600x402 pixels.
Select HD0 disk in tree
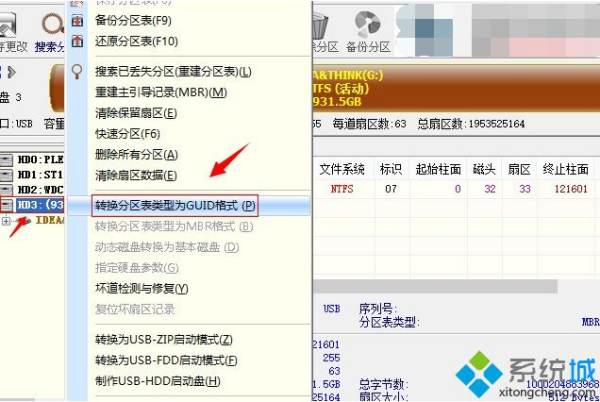41,159
